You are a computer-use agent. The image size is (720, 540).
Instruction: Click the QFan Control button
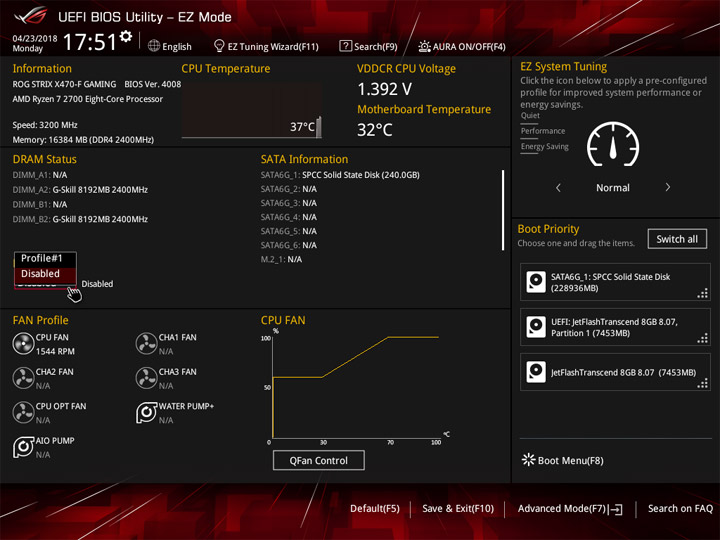pos(319,460)
